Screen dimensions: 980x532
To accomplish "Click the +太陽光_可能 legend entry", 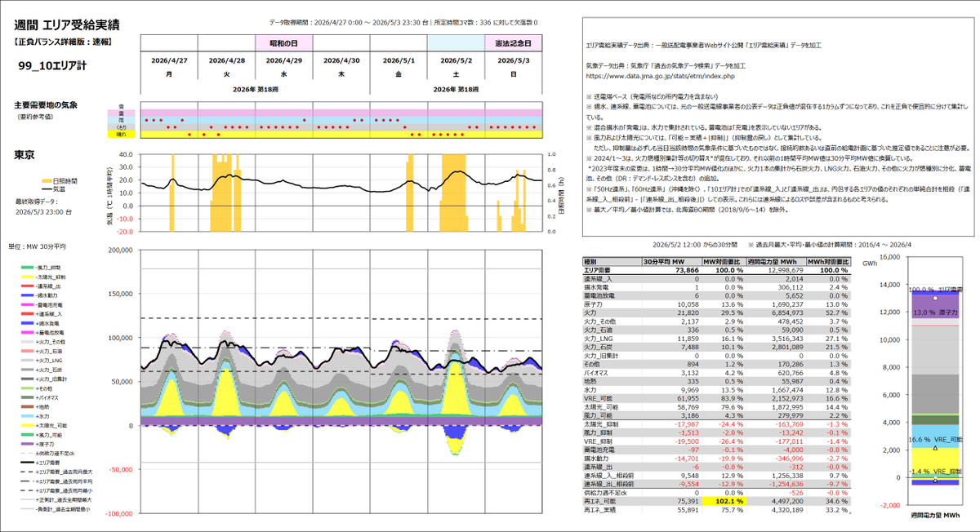I will click(x=46, y=427).
